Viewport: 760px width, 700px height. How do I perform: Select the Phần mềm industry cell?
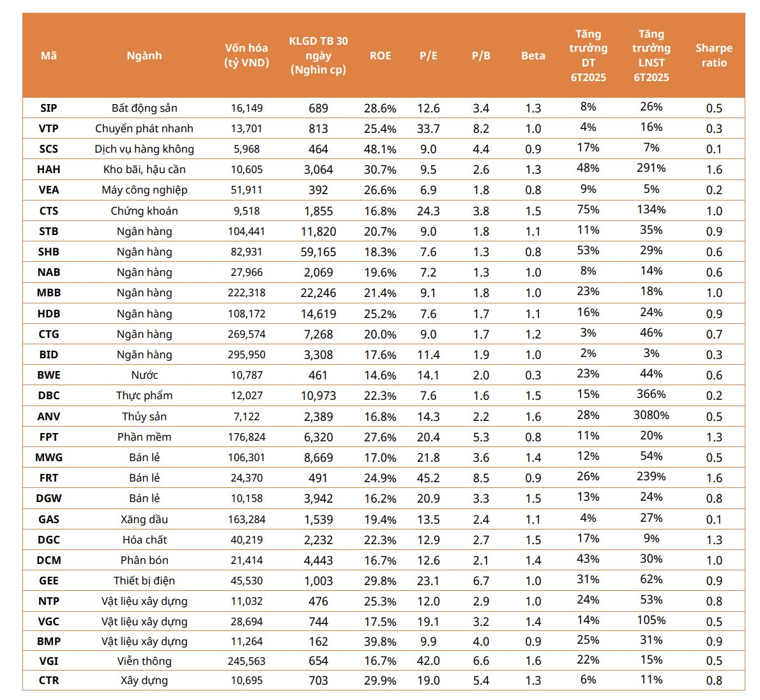coord(144,437)
